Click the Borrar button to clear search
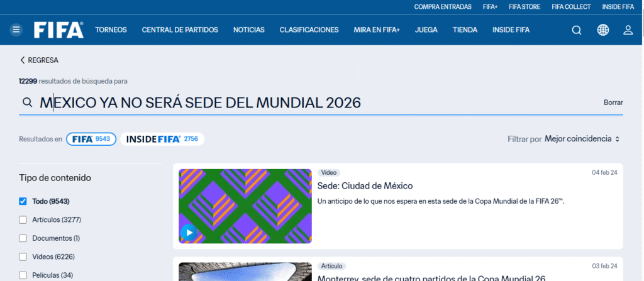644x281 pixels. pyautogui.click(x=613, y=102)
